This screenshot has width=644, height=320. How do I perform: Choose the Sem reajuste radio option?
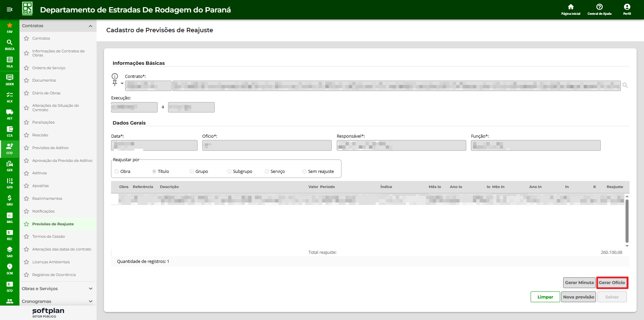305,172
